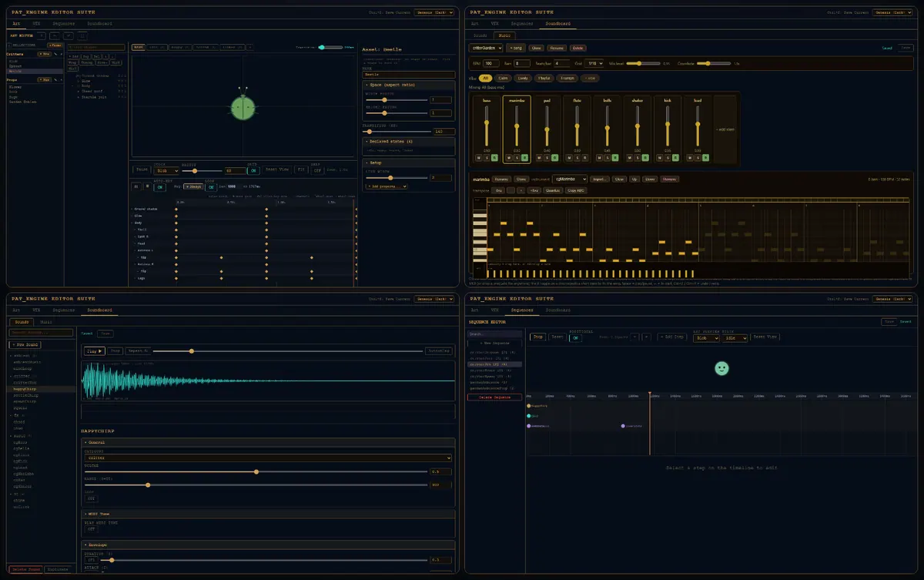This screenshot has height=580, width=924.
Task: Adjust the Mix level slider in Music tab
Action: click(x=644, y=64)
